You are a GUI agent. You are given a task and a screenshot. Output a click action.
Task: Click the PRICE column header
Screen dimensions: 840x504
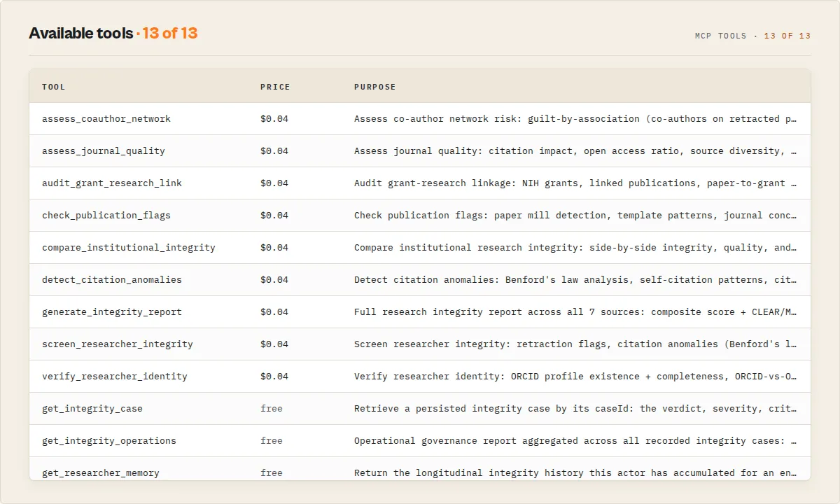(x=275, y=87)
